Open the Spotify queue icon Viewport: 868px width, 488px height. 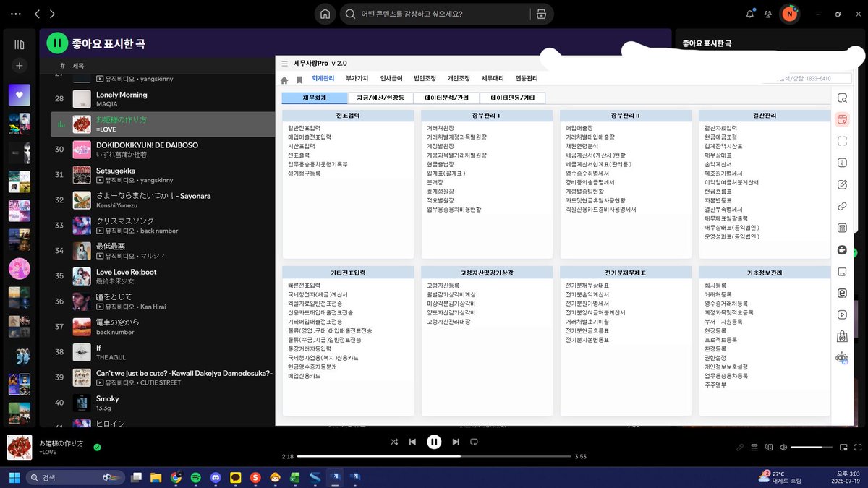(754, 448)
